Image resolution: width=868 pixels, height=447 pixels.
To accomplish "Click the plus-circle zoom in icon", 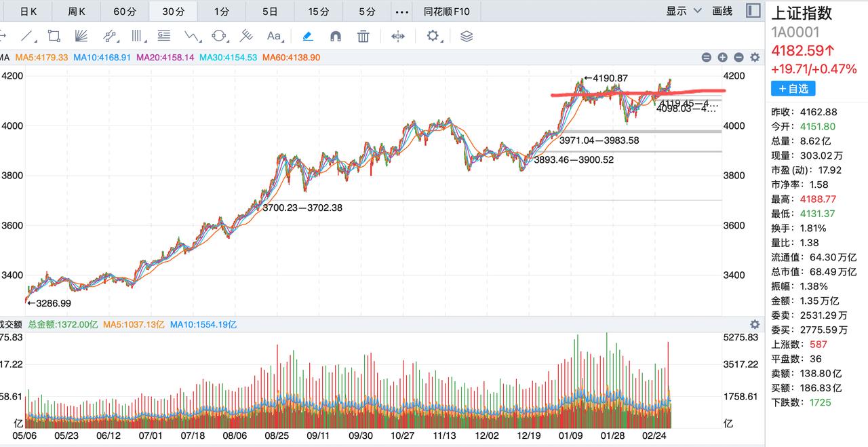I will click(722, 58).
